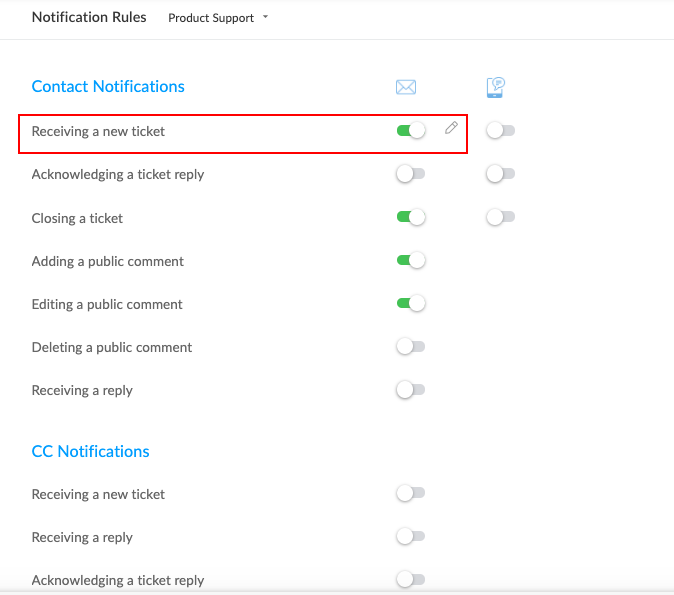Enable CC Receiving a new ticket toggle
Viewport: 674px width, 595px height.
(x=411, y=493)
